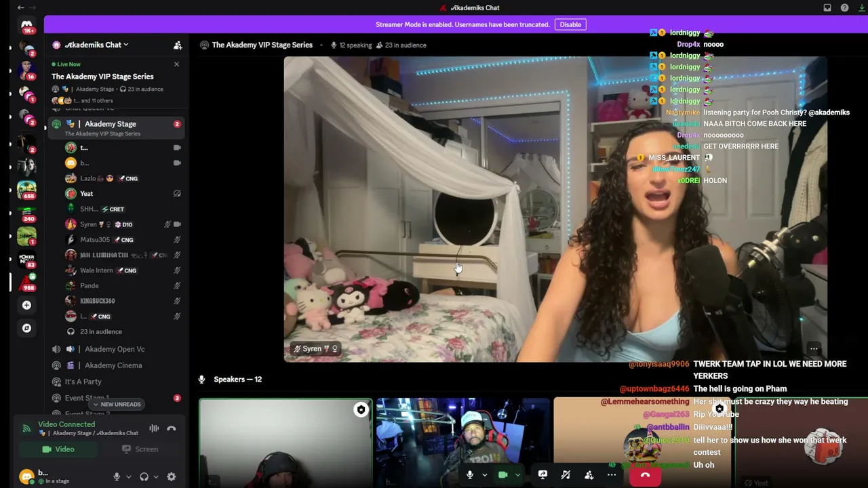Image resolution: width=868 pixels, height=488 pixels.
Task: View Video Connected connection details
Action: [66, 424]
